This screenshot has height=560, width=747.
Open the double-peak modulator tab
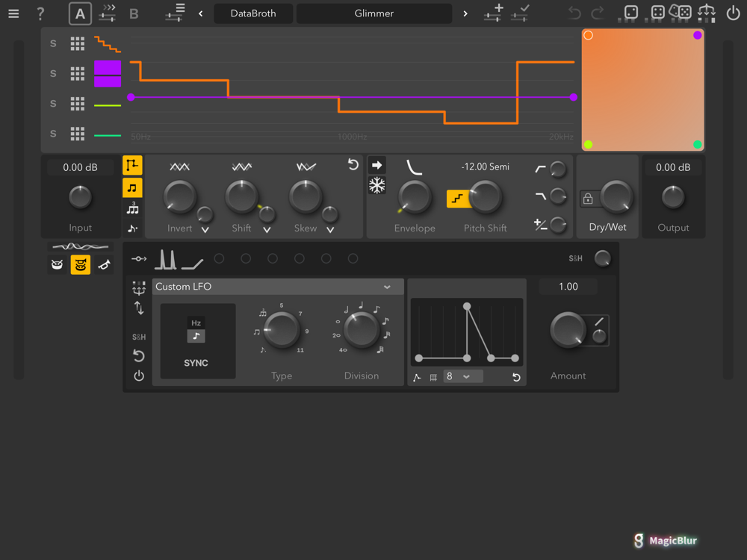(165, 259)
